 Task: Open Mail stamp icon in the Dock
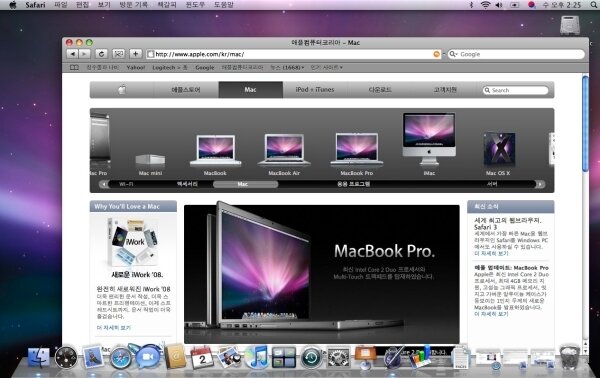[x=93, y=357]
